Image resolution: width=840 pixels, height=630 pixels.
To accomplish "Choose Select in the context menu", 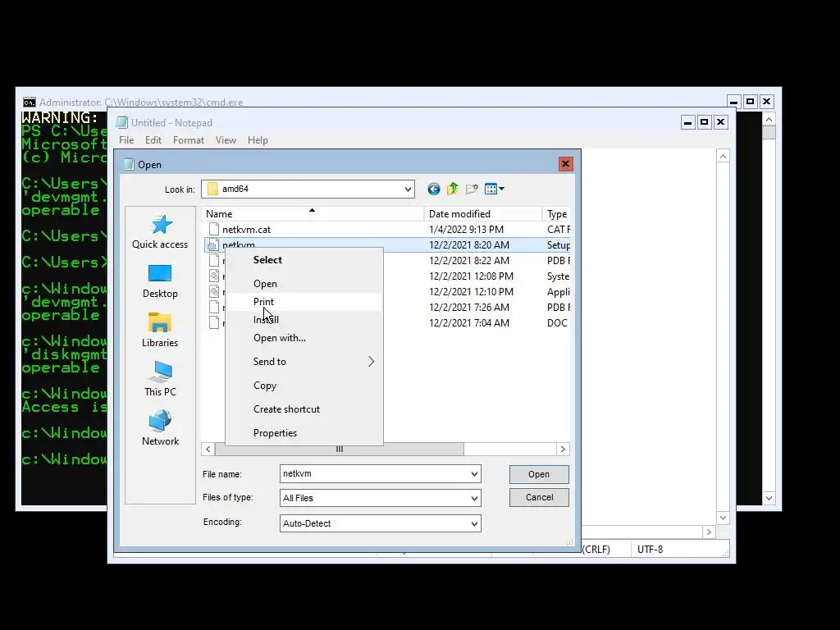I will click(304, 260).
